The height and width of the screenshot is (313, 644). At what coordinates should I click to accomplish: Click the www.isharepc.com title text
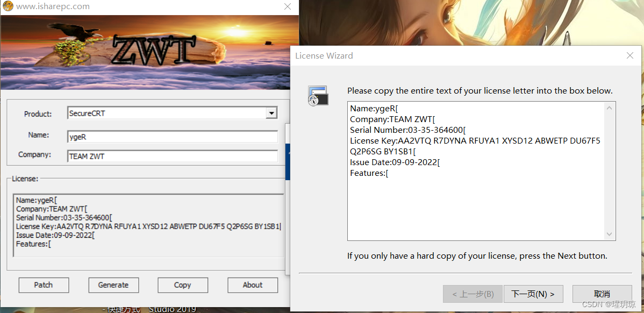(53, 6)
